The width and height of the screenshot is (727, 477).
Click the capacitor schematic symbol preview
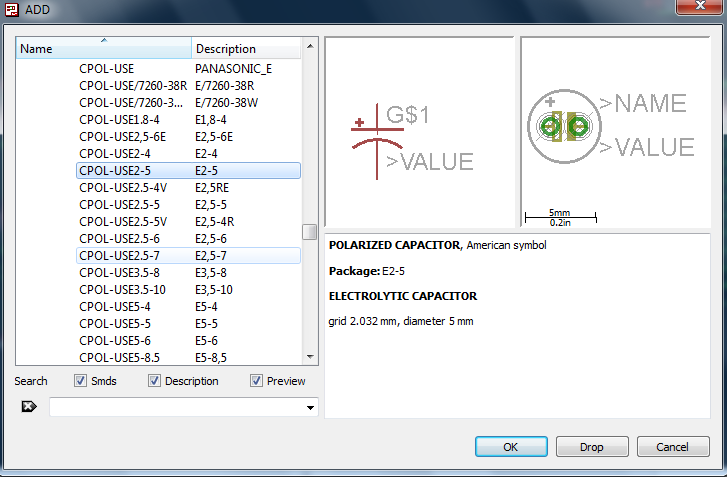(x=419, y=132)
